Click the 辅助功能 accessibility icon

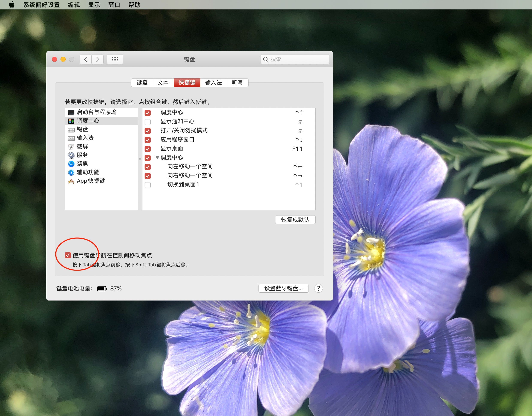(x=71, y=173)
